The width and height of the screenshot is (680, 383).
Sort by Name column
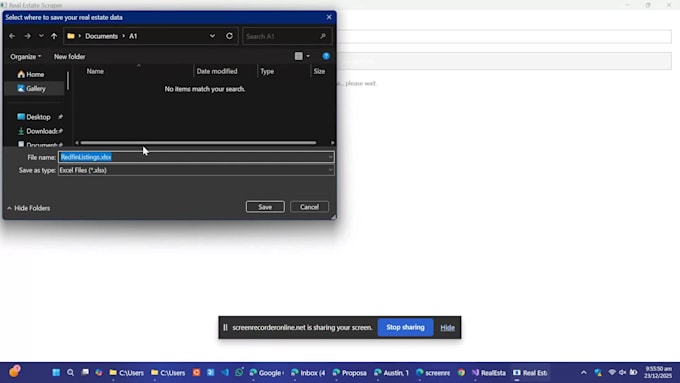(95, 71)
